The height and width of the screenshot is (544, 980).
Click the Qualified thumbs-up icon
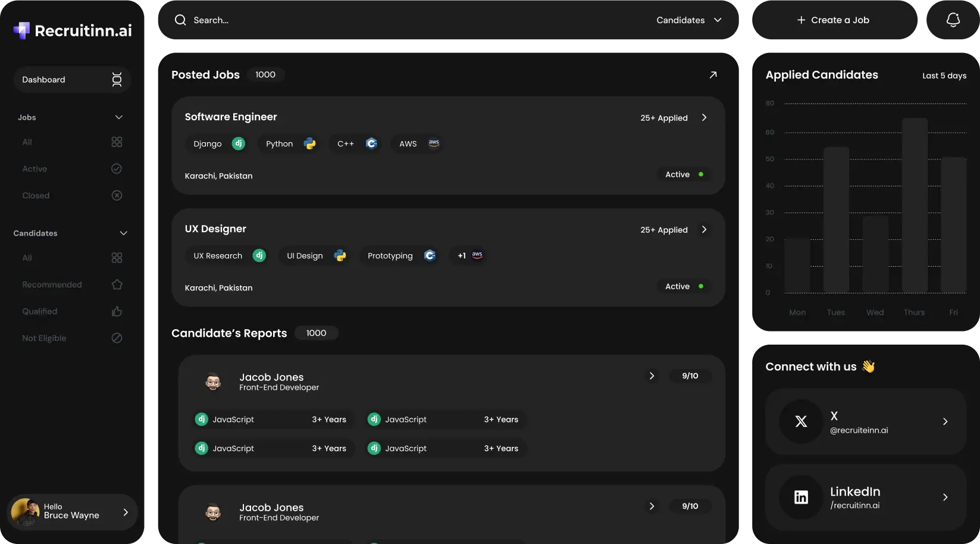pyautogui.click(x=117, y=311)
